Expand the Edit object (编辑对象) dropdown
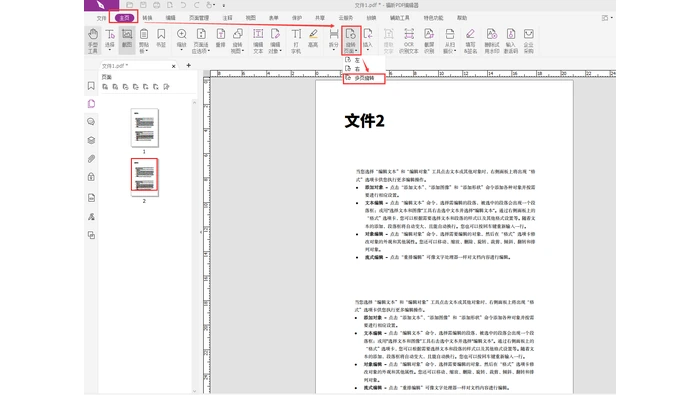 pos(280,51)
